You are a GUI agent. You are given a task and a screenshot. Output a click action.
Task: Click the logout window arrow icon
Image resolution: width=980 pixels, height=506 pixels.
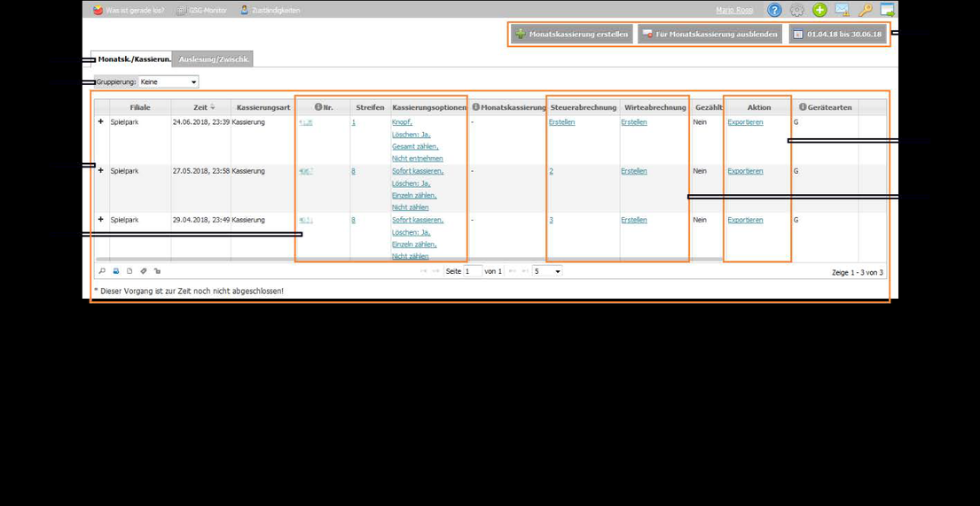tap(888, 10)
